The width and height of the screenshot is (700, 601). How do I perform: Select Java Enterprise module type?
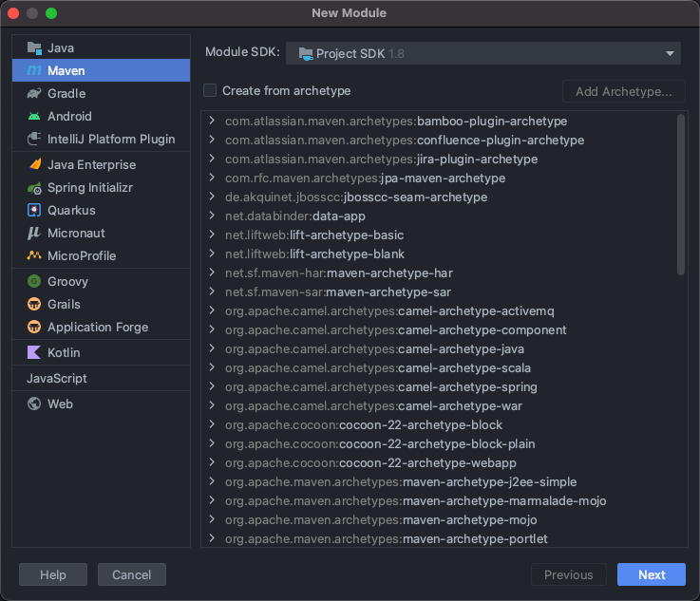point(102,164)
